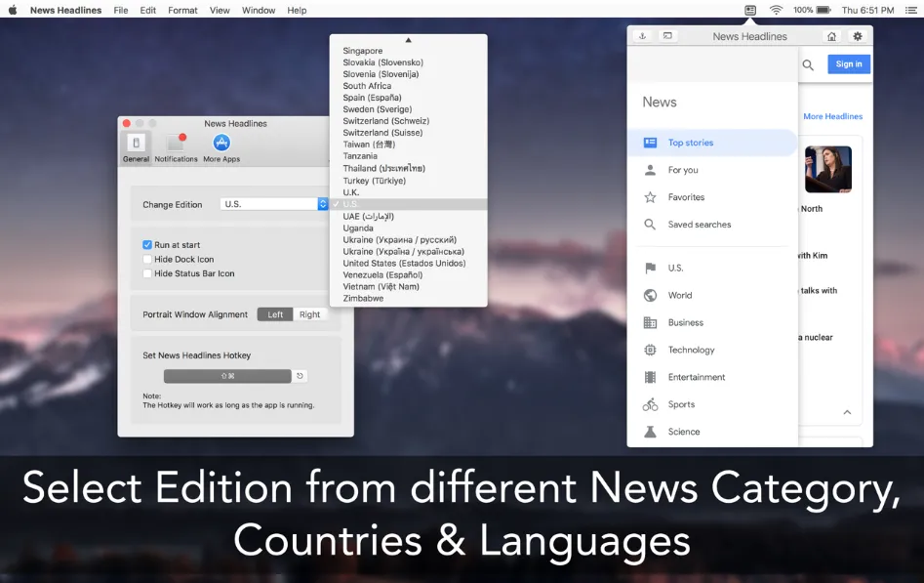Select Ukraine (Україна / українська) edition
Image resolution: width=924 pixels, height=583 pixels.
point(409,252)
